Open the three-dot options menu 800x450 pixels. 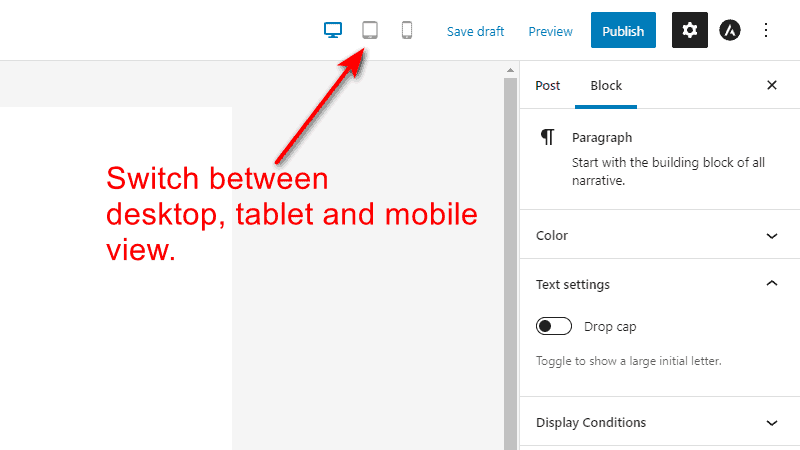(766, 30)
